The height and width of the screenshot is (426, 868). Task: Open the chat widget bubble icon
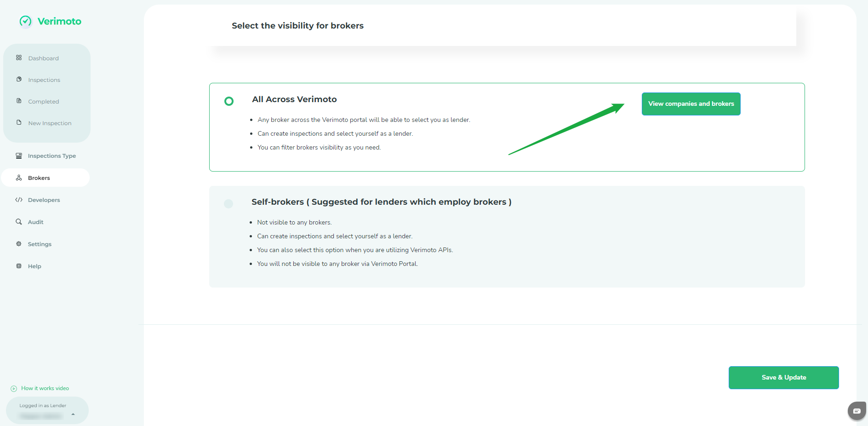pyautogui.click(x=857, y=411)
